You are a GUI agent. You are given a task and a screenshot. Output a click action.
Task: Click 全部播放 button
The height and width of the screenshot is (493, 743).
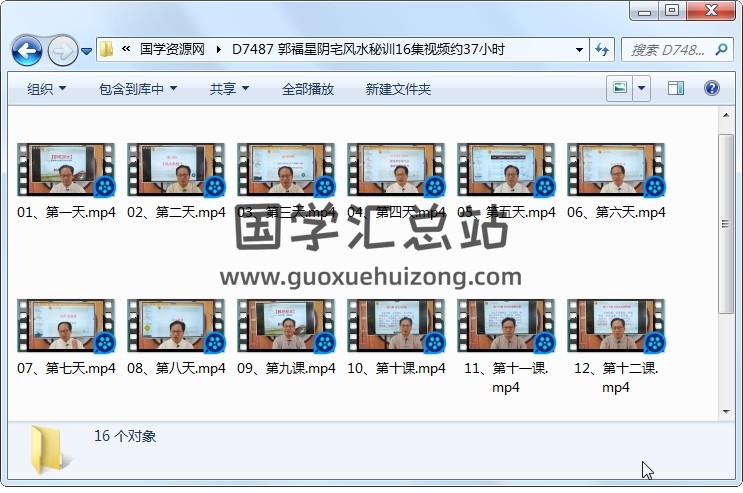pos(308,89)
